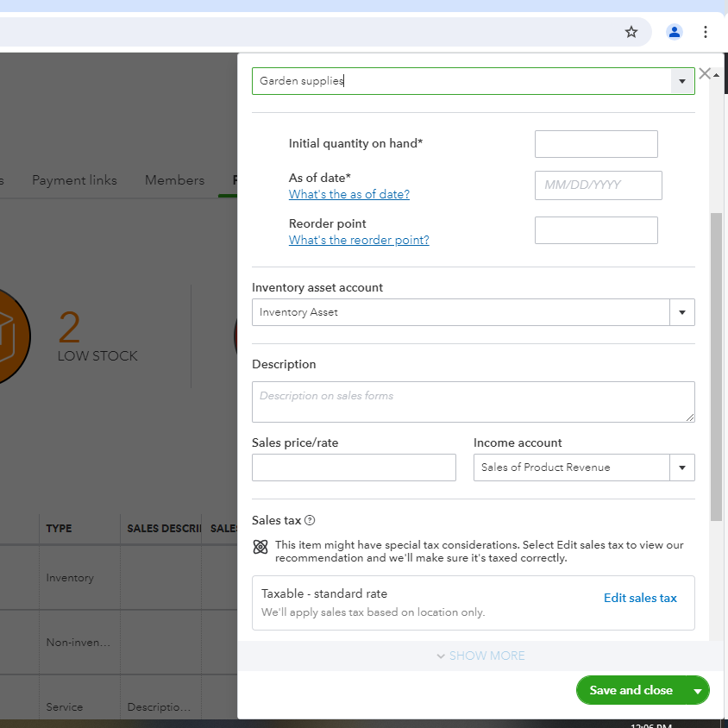Open the Chrome three-dot menu

[706, 32]
